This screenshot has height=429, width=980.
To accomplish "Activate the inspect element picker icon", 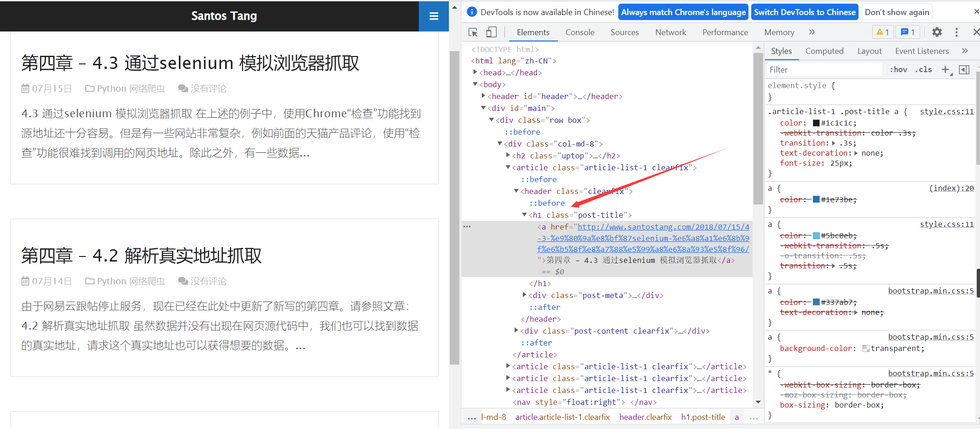I will pyautogui.click(x=473, y=32).
